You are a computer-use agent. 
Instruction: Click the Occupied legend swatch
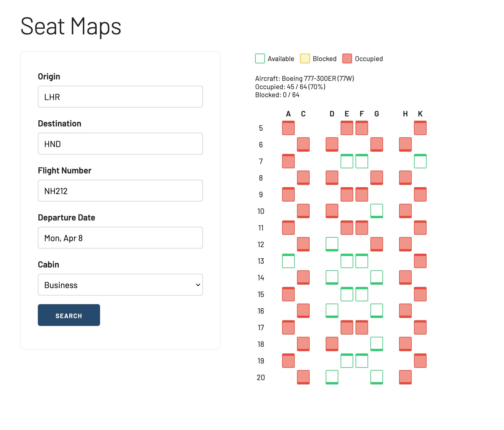tap(347, 58)
